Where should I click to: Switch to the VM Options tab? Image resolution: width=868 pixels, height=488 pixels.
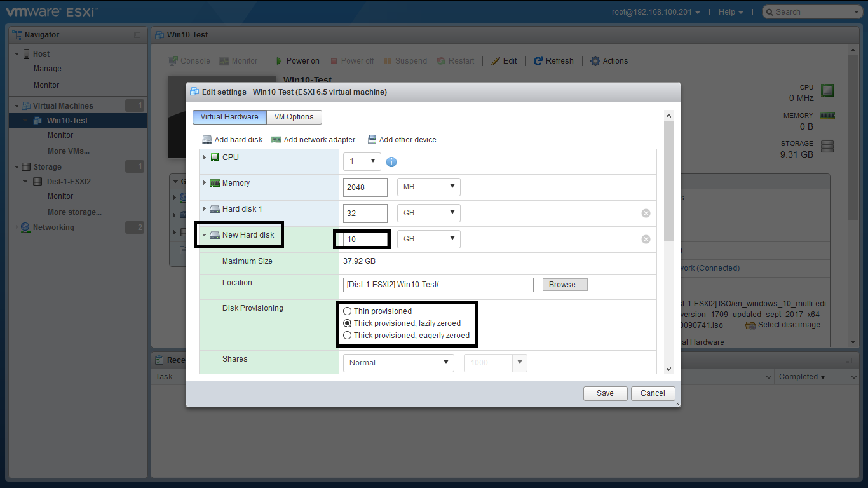(x=294, y=117)
